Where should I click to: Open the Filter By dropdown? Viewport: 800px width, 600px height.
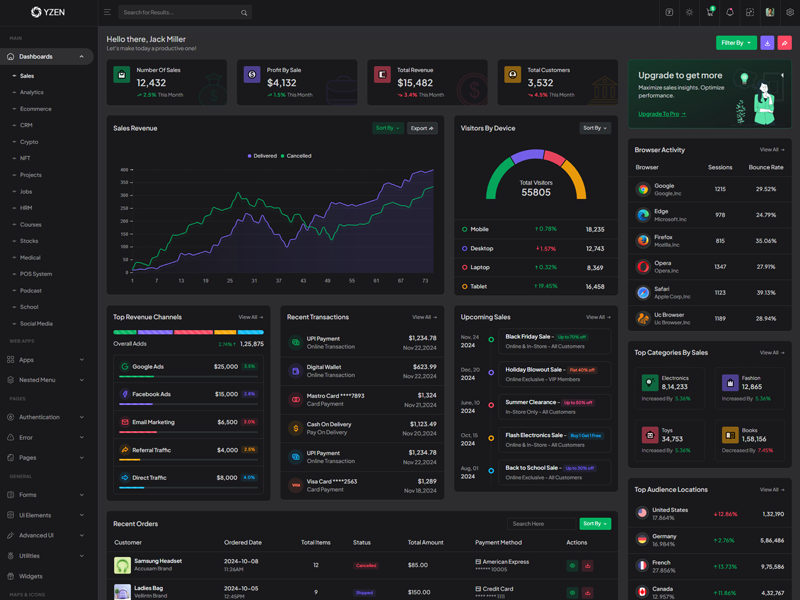tap(735, 43)
